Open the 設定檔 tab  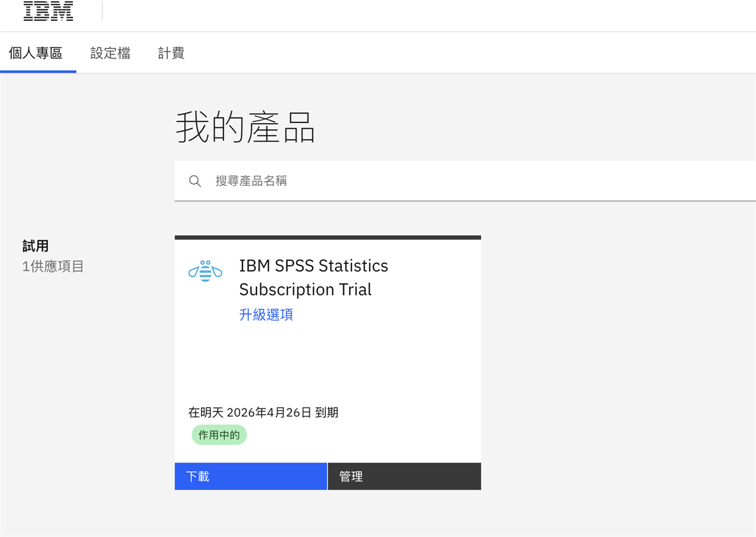click(110, 53)
